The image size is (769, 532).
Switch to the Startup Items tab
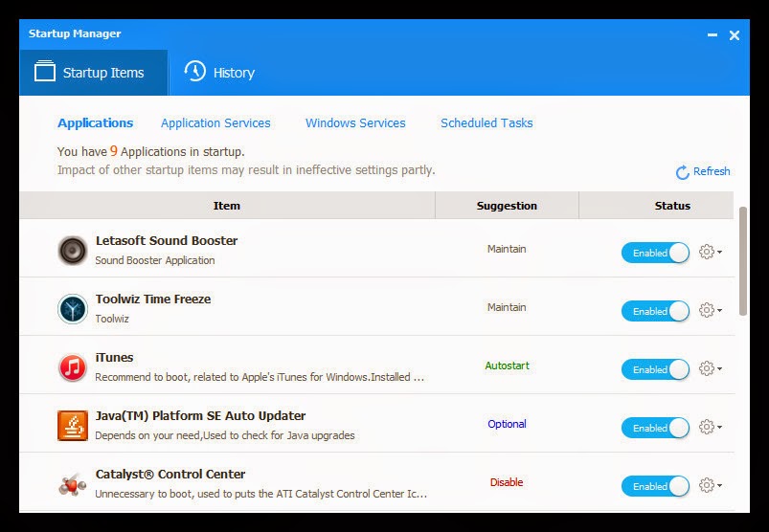point(93,73)
